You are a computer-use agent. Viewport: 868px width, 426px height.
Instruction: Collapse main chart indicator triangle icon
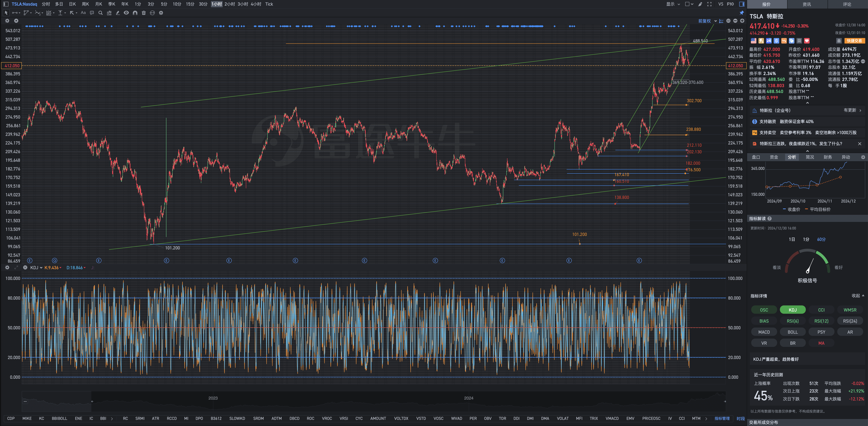16,21
